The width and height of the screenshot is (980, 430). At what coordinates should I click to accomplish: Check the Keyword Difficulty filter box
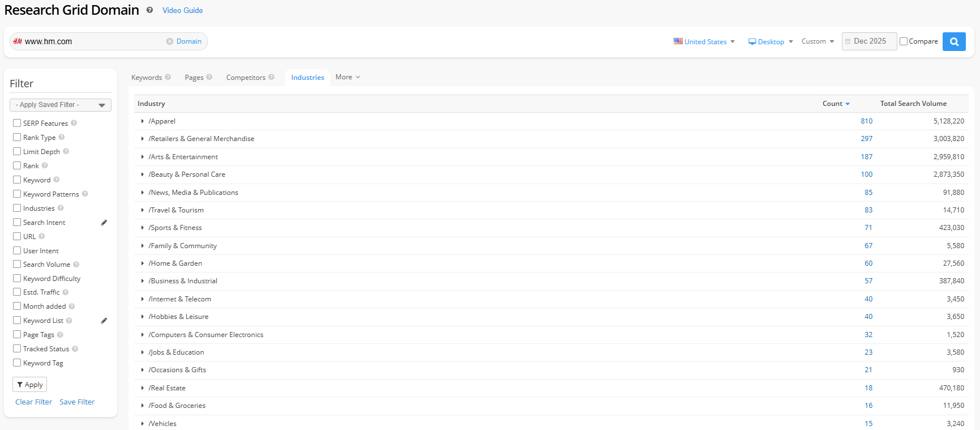coord(17,278)
